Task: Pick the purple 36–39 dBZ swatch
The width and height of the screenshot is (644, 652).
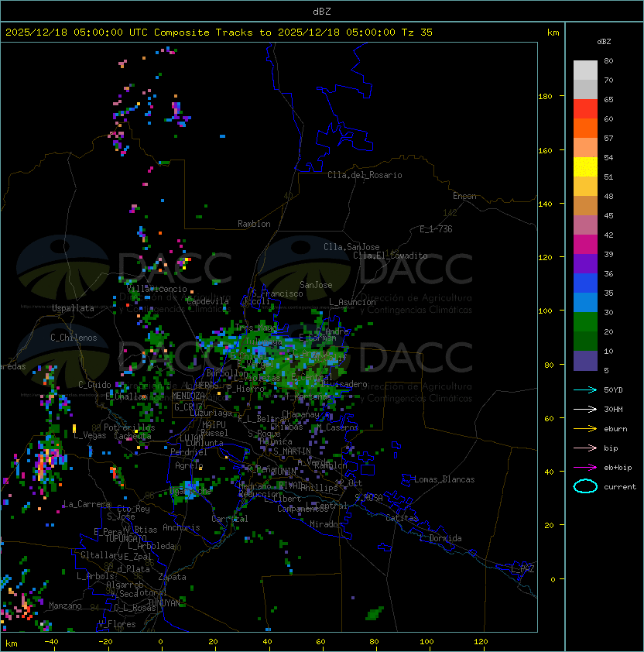Action: pyautogui.click(x=585, y=263)
